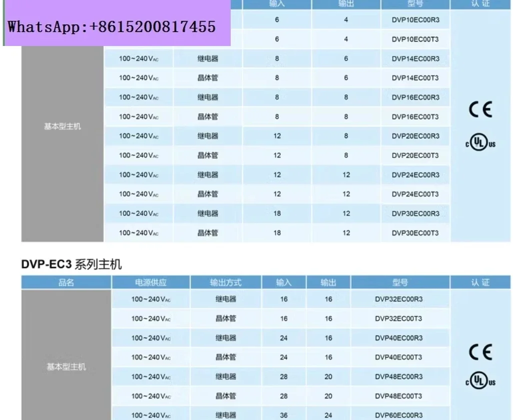Click 继电器 in the DVP24EC00R3 row
Image resolution: width=513 pixels, height=420 pixels.
coord(208,175)
